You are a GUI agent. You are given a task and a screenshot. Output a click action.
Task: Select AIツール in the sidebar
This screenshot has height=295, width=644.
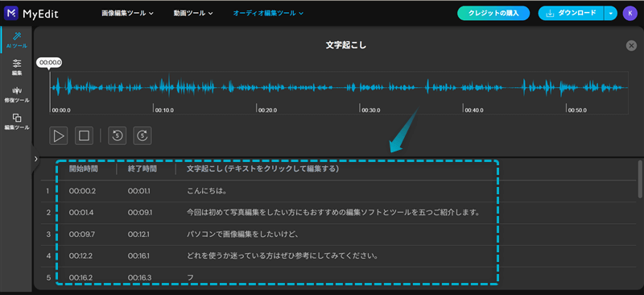click(x=17, y=40)
